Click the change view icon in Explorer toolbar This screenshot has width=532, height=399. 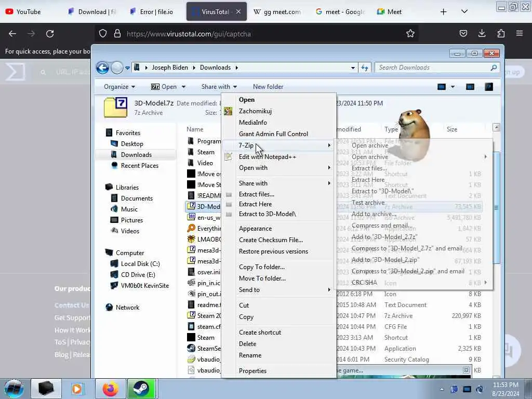point(442,87)
